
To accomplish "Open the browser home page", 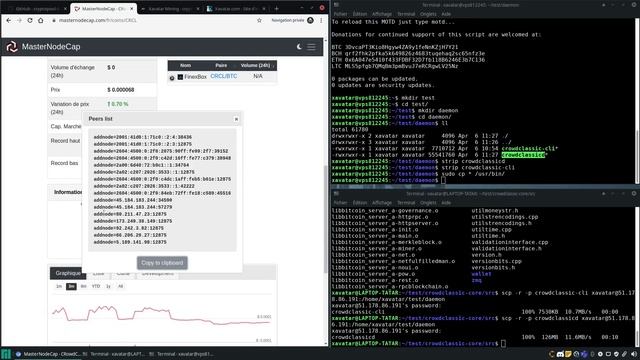I will tap(40, 20).
